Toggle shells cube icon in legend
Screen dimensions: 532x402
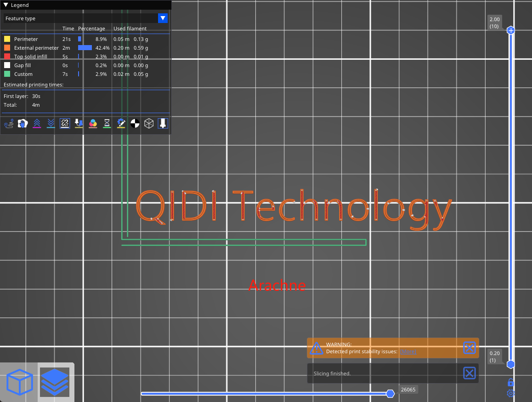149,123
